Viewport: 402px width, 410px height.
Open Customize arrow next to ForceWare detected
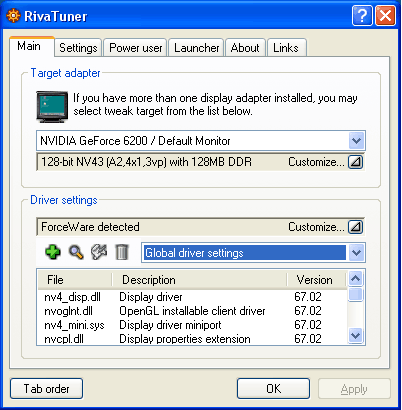[x=355, y=227]
